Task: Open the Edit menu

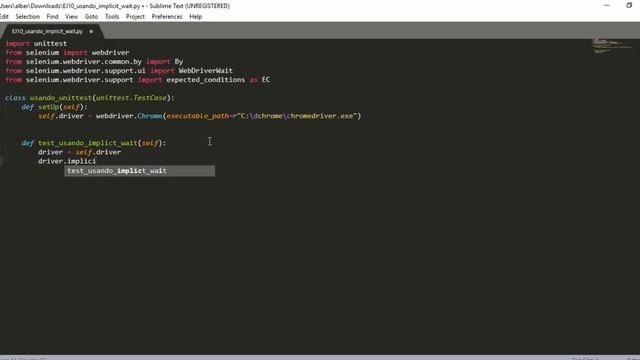Action: click(4, 17)
